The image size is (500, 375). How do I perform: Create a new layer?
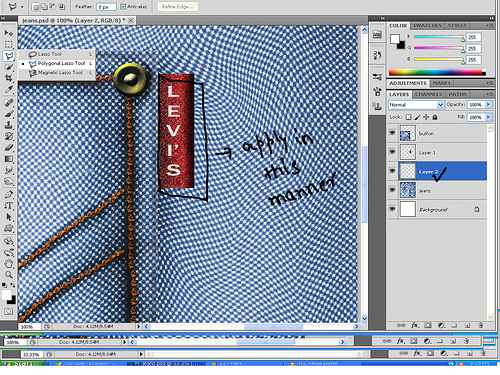(x=467, y=325)
